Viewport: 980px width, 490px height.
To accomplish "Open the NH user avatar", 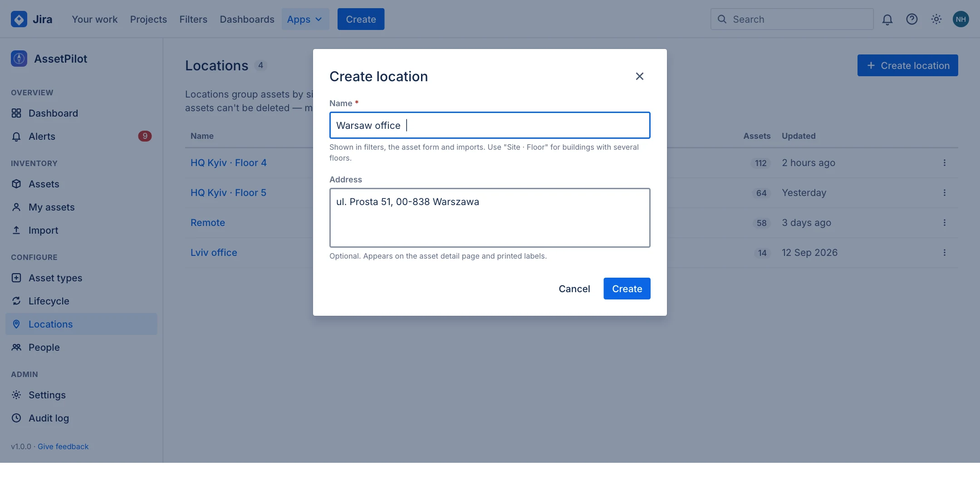I will click(x=961, y=19).
